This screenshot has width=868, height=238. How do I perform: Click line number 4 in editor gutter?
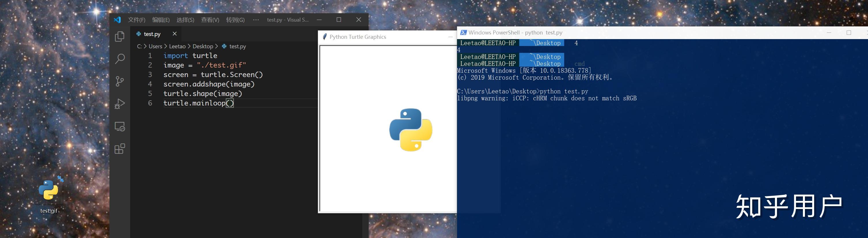[150, 84]
